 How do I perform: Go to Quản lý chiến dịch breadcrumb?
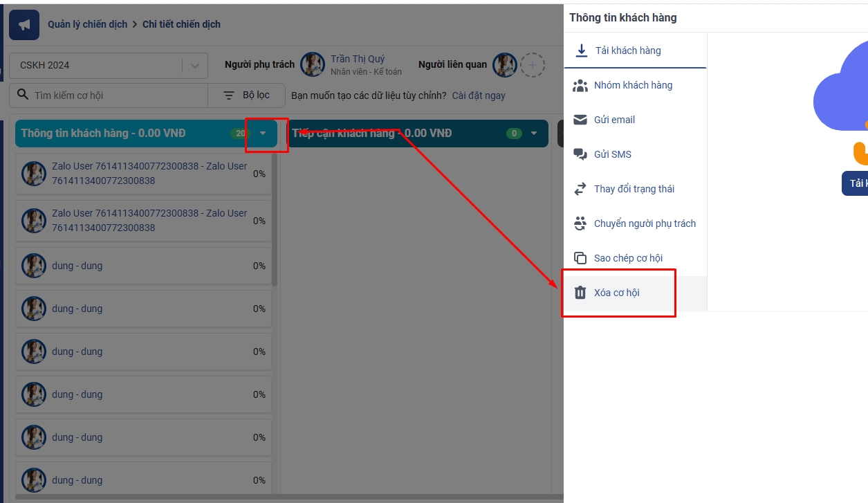(88, 24)
